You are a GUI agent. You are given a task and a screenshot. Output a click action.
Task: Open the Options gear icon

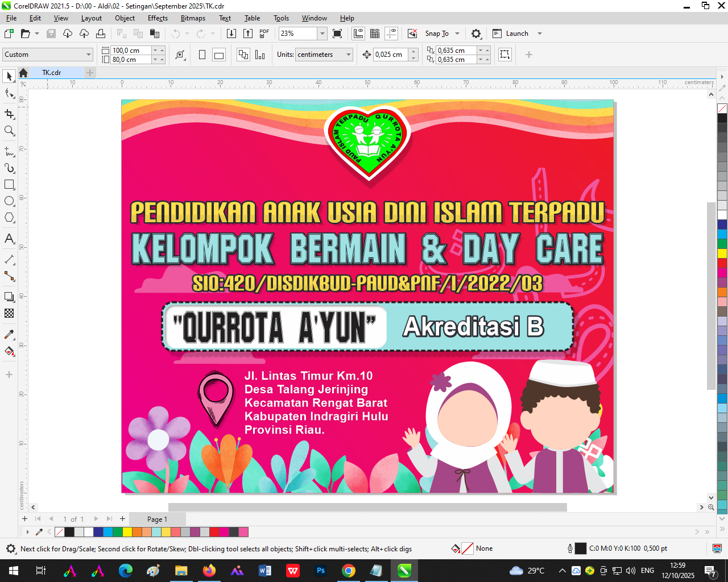pos(476,34)
